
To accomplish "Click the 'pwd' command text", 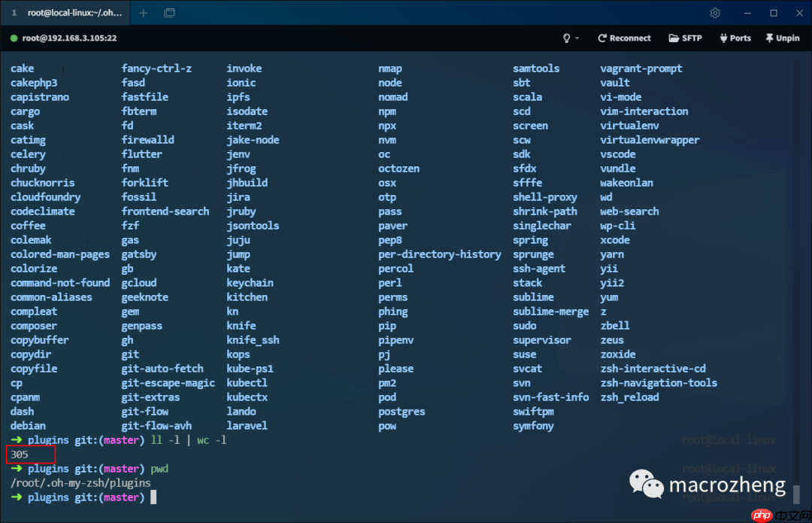I will 159,469.
